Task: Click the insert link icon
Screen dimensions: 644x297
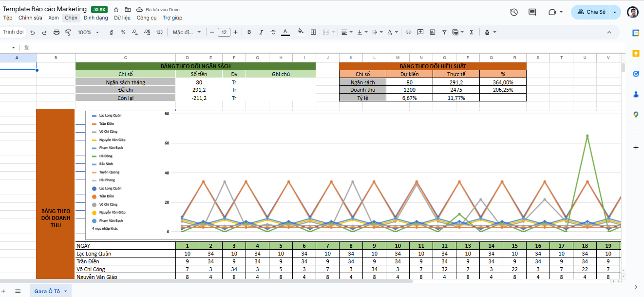Action: point(408,32)
